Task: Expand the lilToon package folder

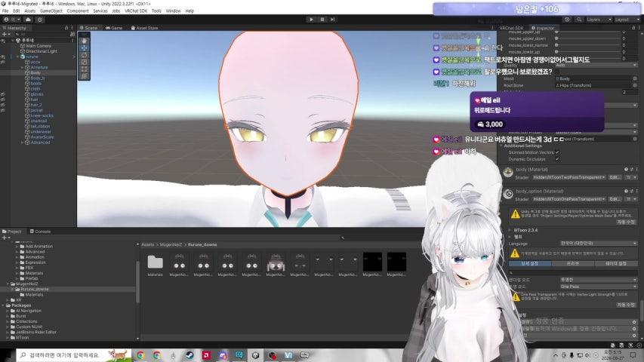Action: tap(8, 337)
